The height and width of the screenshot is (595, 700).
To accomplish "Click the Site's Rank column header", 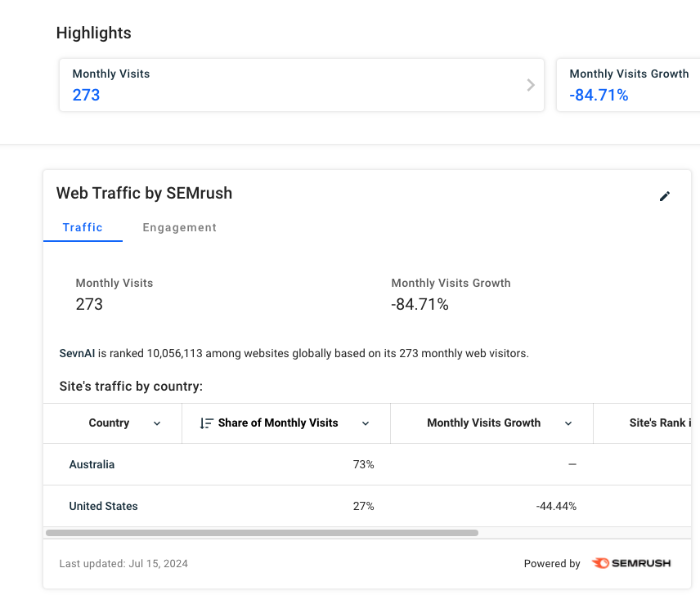I will pos(660,423).
